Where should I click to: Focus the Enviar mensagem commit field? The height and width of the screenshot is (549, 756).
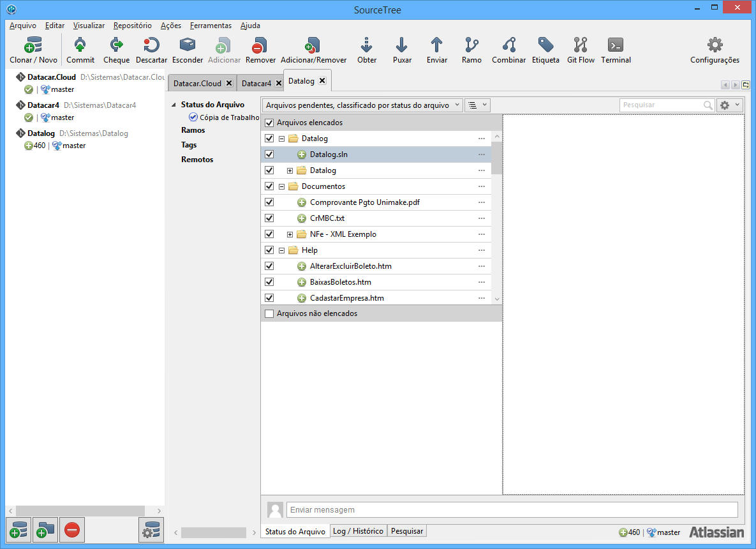pyautogui.click(x=512, y=510)
